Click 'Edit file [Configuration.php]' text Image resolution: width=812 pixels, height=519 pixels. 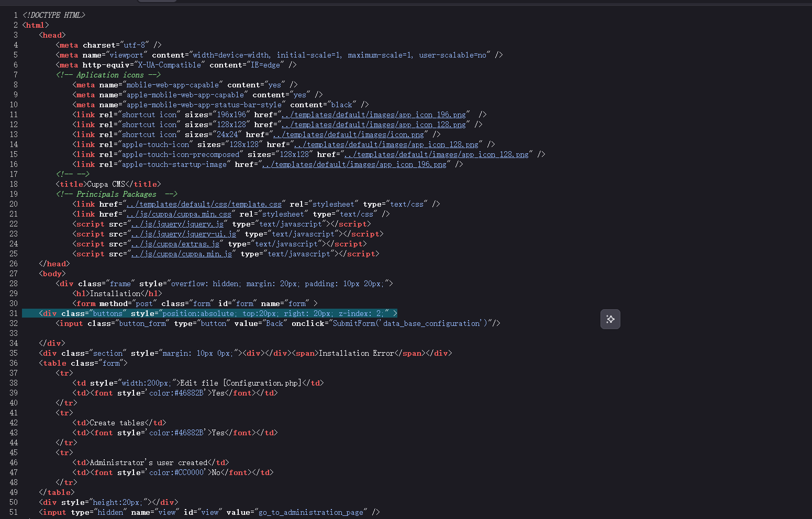(241, 383)
